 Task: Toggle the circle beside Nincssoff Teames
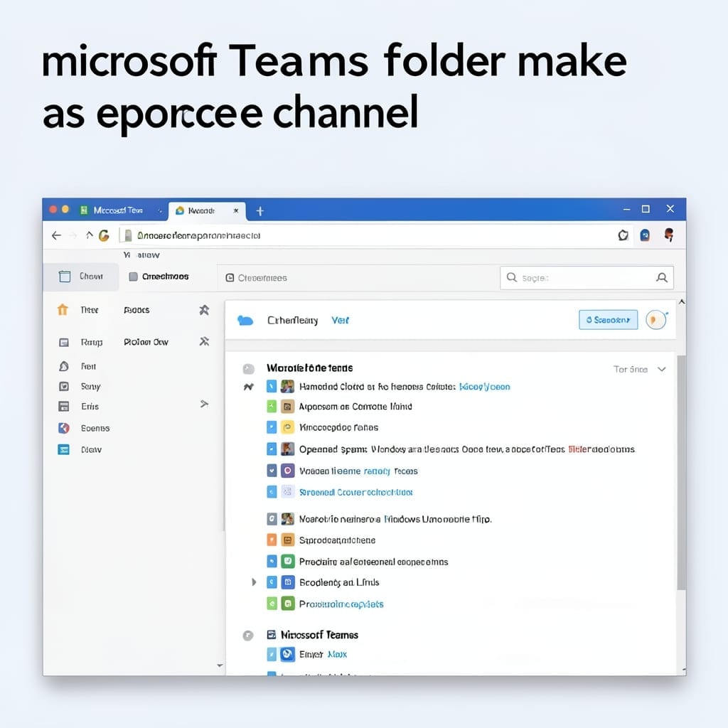coord(248,636)
